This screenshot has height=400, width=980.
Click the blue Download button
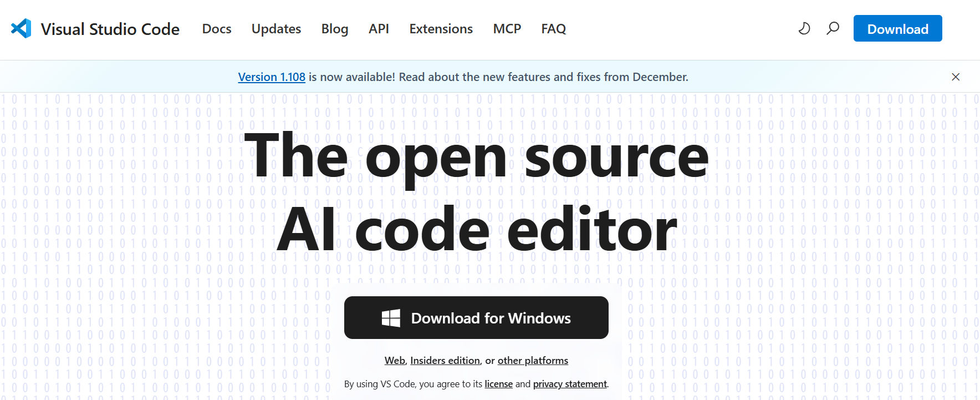click(897, 28)
